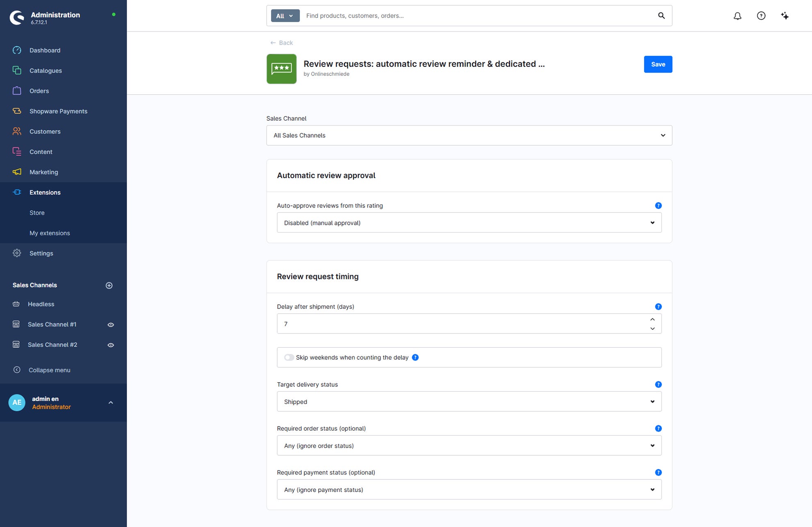Open Settings menu entry

63,253
